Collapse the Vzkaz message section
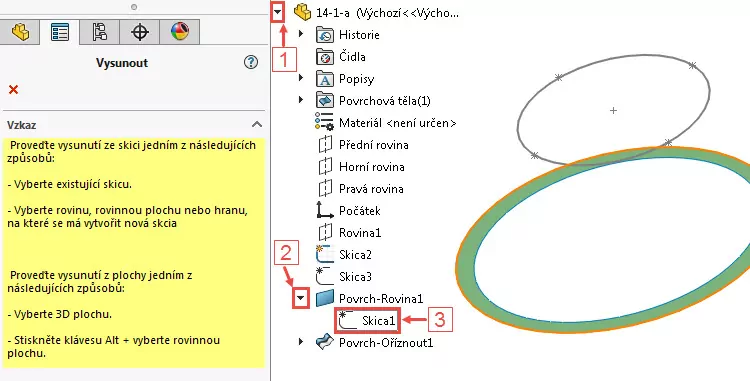This screenshot has height=381, width=750. tap(257, 124)
